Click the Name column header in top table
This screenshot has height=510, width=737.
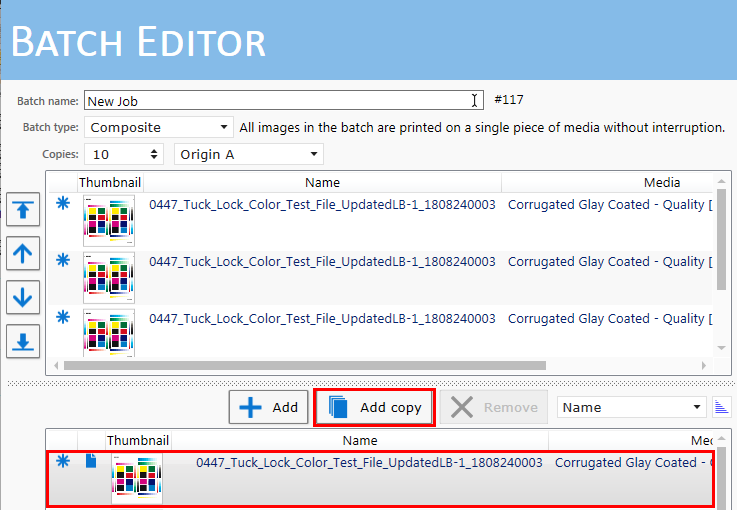click(322, 182)
